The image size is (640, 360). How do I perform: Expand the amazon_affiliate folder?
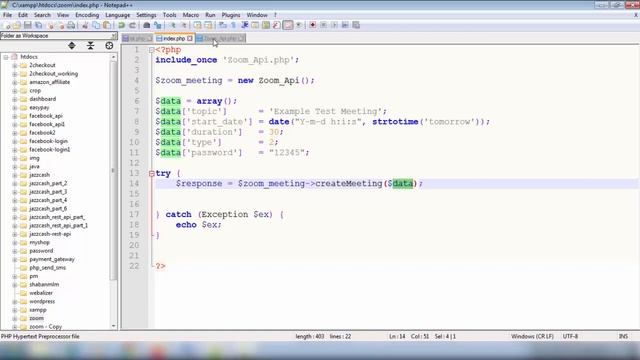point(15,82)
